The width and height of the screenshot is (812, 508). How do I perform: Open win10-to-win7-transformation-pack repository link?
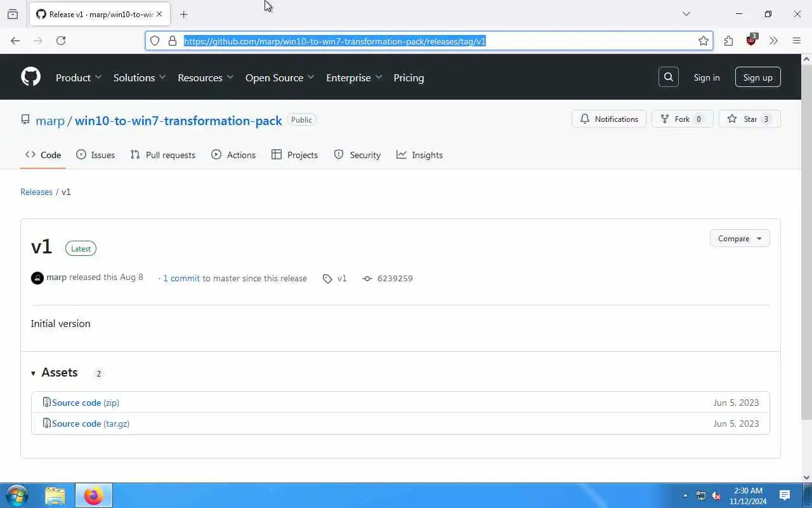pyautogui.click(x=178, y=121)
